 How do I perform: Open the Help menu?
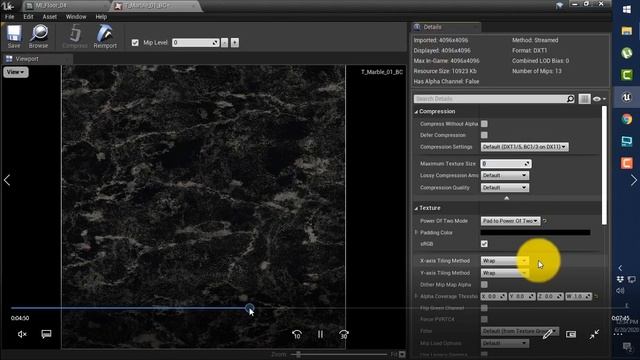pos(101,17)
